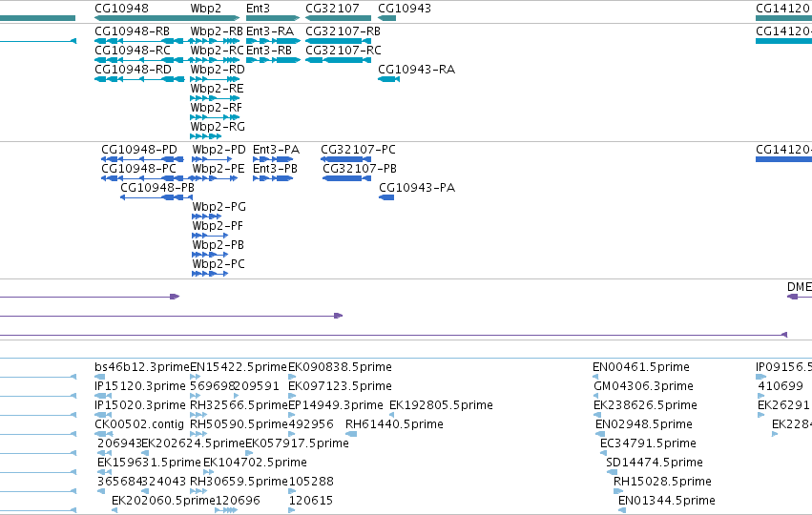Select EST EK238626.5prime
Viewport: 812px width, 515px height.
(597, 415)
